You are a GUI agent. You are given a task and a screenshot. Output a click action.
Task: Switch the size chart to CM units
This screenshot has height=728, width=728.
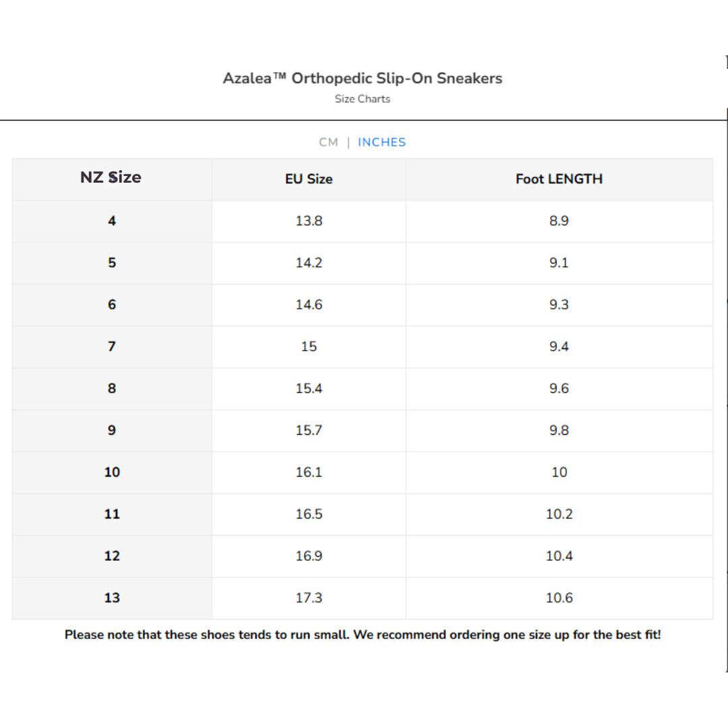point(328,142)
